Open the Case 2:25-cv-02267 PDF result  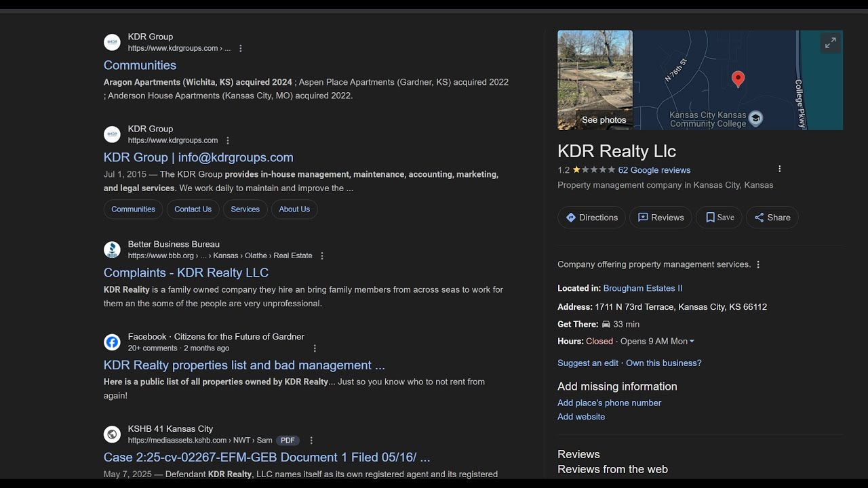click(267, 457)
